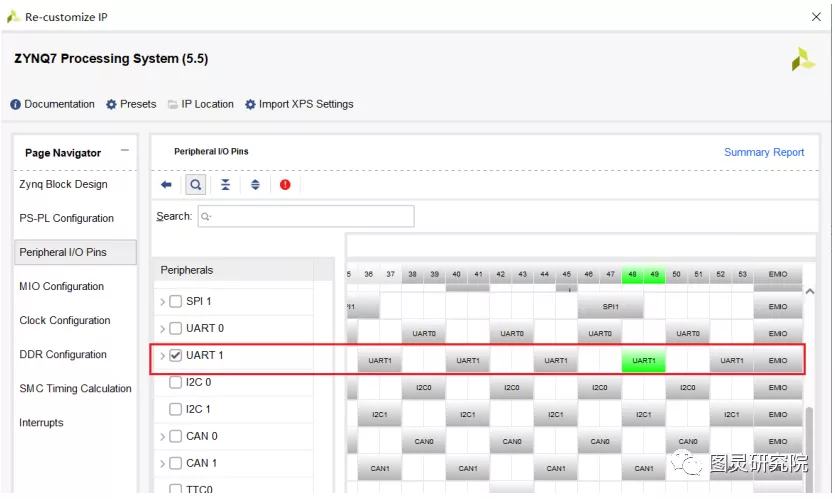Open the Interrupts page
Image resolution: width=835 pixels, height=499 pixels.
tap(41, 423)
